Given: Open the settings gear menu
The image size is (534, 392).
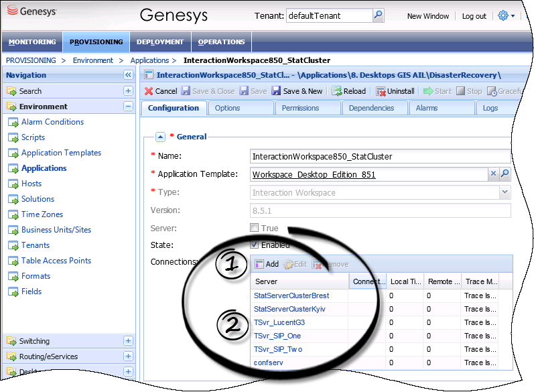Looking at the screenshot, I should click(503, 15).
